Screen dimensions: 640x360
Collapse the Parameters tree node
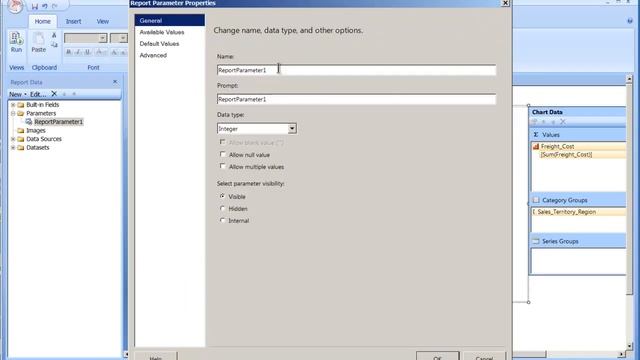coord(13,113)
